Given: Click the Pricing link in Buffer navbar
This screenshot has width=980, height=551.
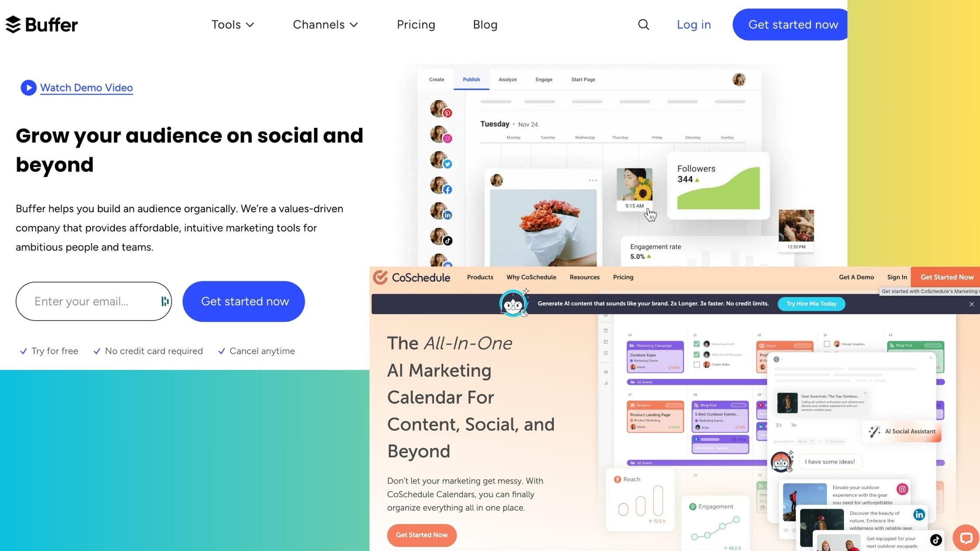Looking at the screenshot, I should point(416,24).
